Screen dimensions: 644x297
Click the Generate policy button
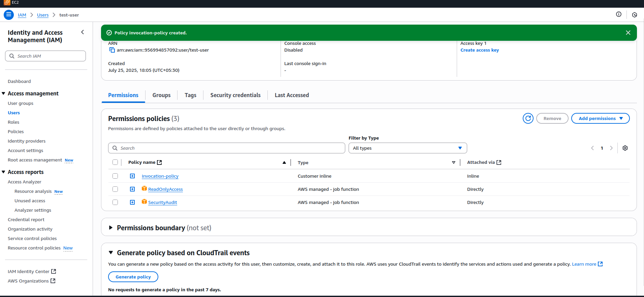(133, 277)
